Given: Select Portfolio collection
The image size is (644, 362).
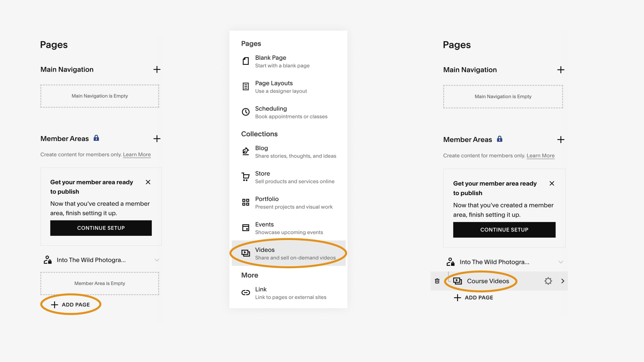Looking at the screenshot, I should [x=288, y=202].
